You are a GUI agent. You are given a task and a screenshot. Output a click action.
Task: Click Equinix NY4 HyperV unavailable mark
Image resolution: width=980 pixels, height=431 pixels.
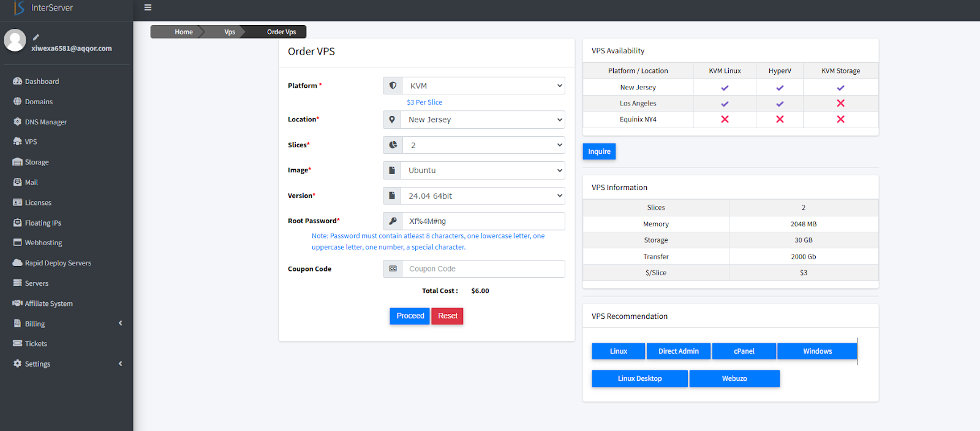(x=780, y=119)
